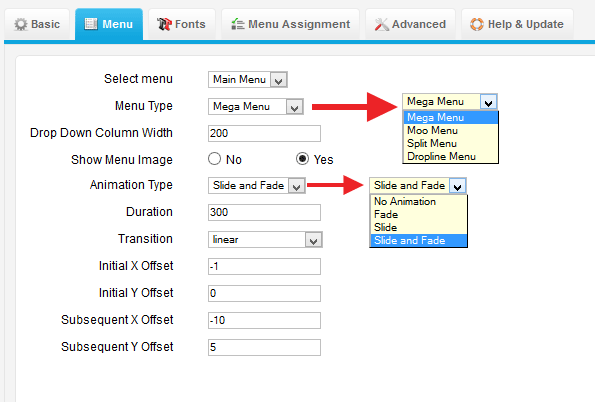Click the Fonts tab icon
Viewport: 595px width, 402px height.
pos(164,24)
